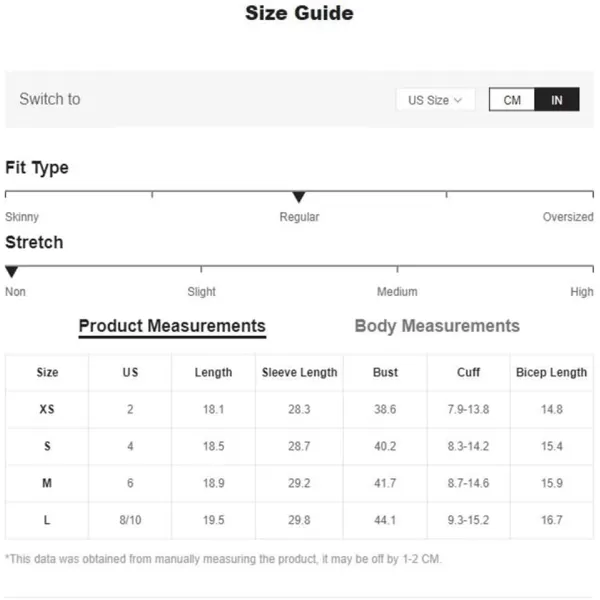Click the XS size row label
The image size is (600, 600).
47,409
